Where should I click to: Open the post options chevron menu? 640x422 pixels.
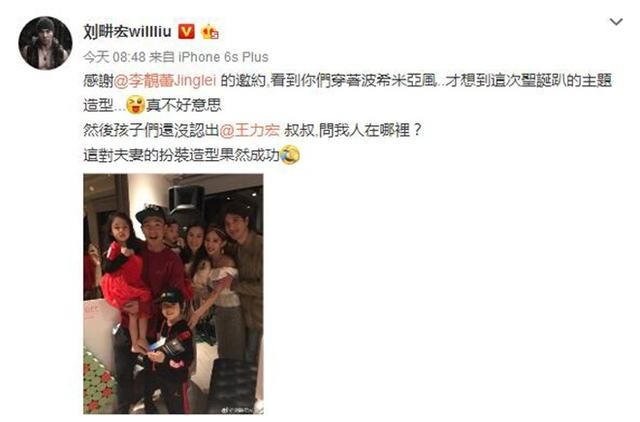[616, 22]
